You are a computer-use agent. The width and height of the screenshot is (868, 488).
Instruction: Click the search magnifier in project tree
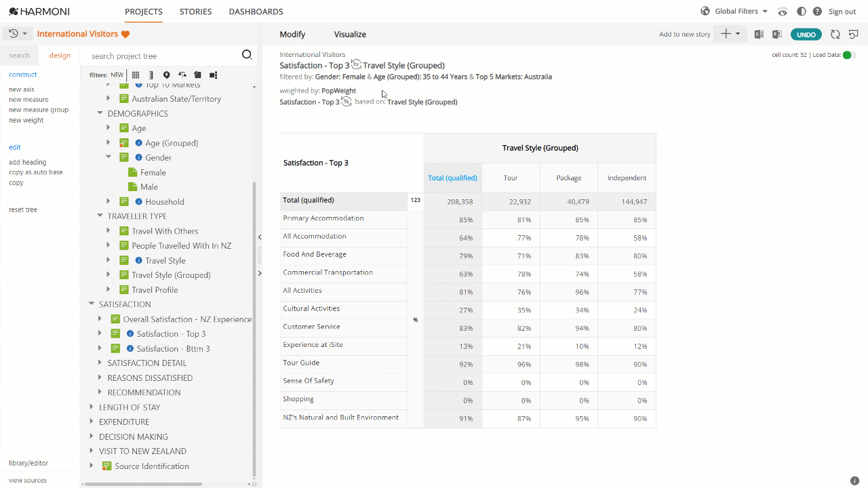coord(247,56)
